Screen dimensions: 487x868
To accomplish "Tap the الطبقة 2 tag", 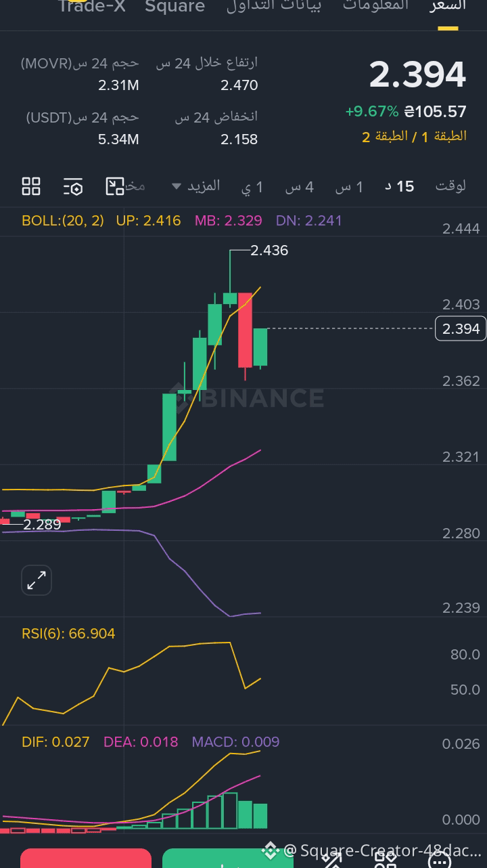I will point(385,137).
